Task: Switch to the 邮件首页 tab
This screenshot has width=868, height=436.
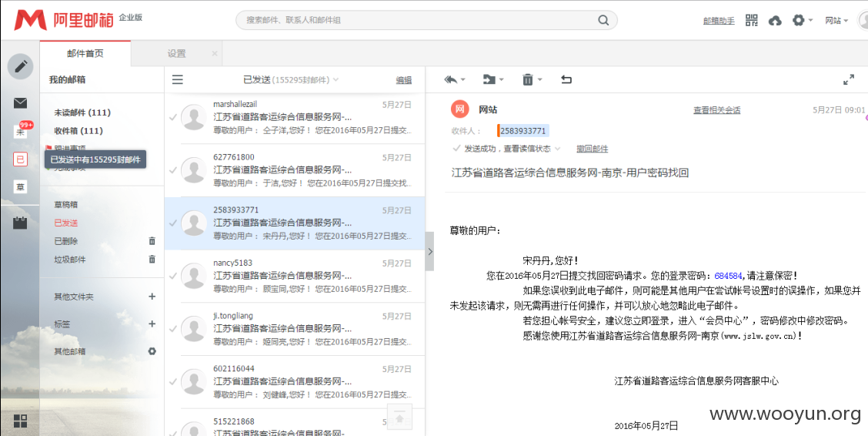Action: (85, 54)
